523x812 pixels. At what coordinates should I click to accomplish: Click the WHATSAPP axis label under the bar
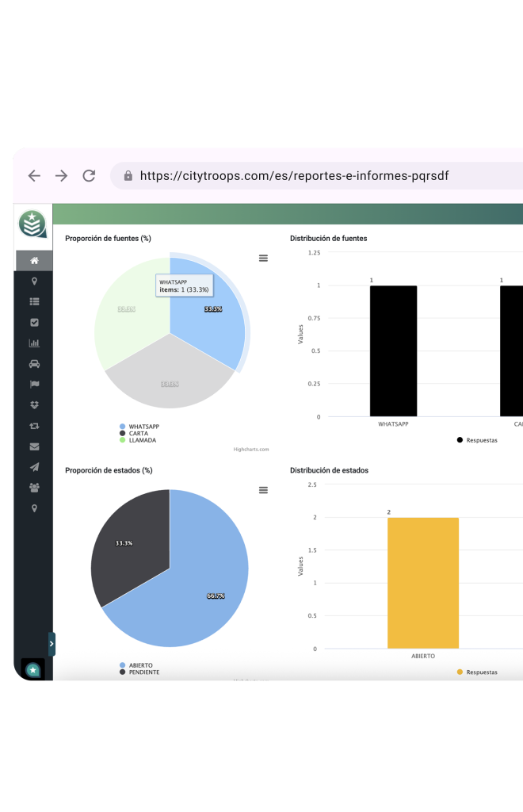click(x=393, y=424)
